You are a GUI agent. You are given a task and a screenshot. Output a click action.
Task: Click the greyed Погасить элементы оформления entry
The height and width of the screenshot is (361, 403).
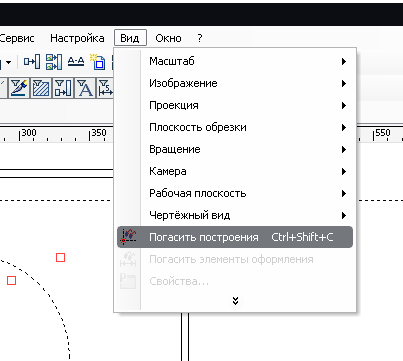click(235, 259)
